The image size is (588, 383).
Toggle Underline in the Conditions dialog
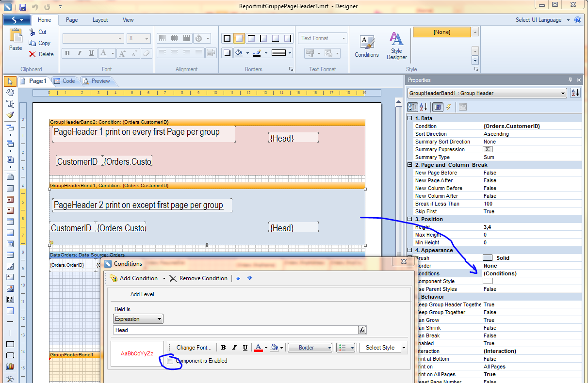click(x=245, y=348)
